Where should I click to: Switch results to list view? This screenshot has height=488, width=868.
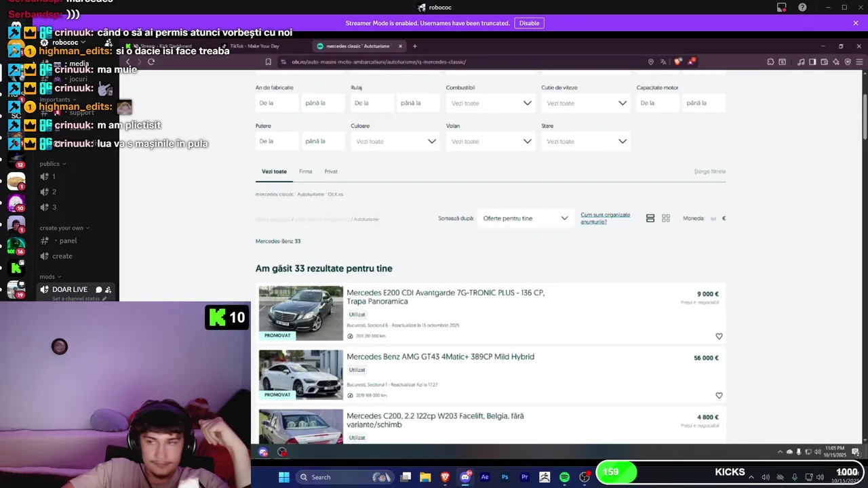tap(650, 218)
